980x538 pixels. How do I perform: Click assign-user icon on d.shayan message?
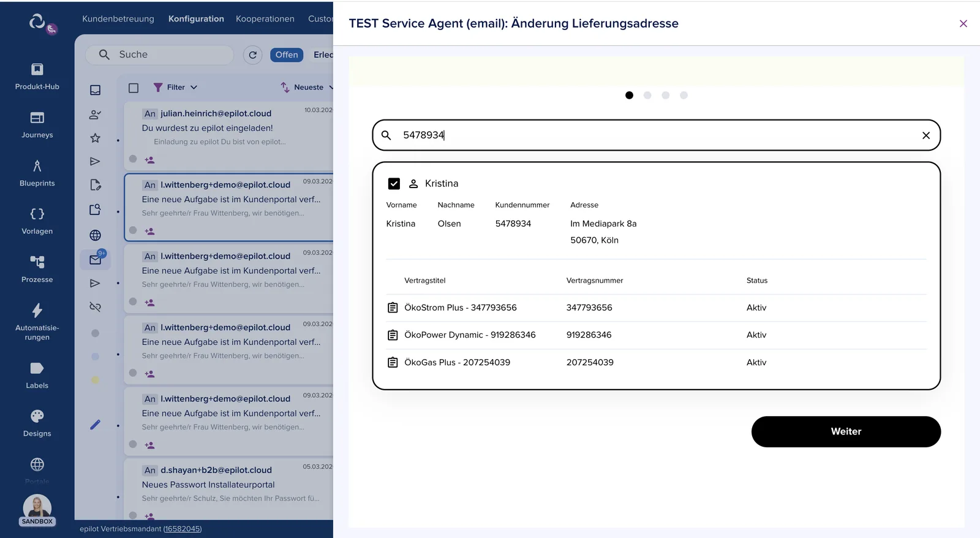click(149, 515)
